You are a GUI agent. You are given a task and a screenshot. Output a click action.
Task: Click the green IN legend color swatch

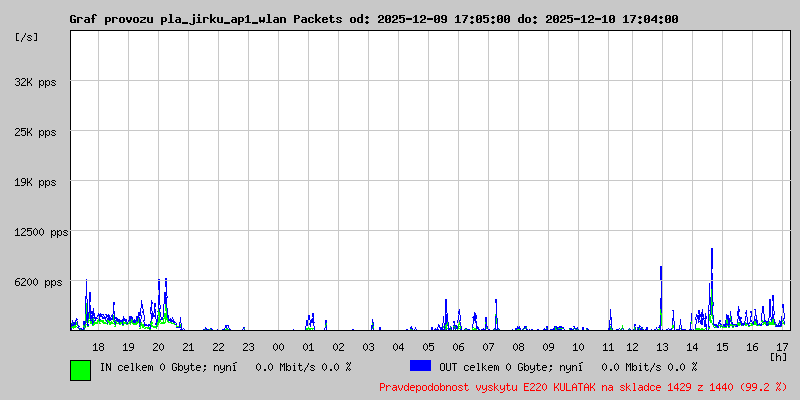click(81, 370)
